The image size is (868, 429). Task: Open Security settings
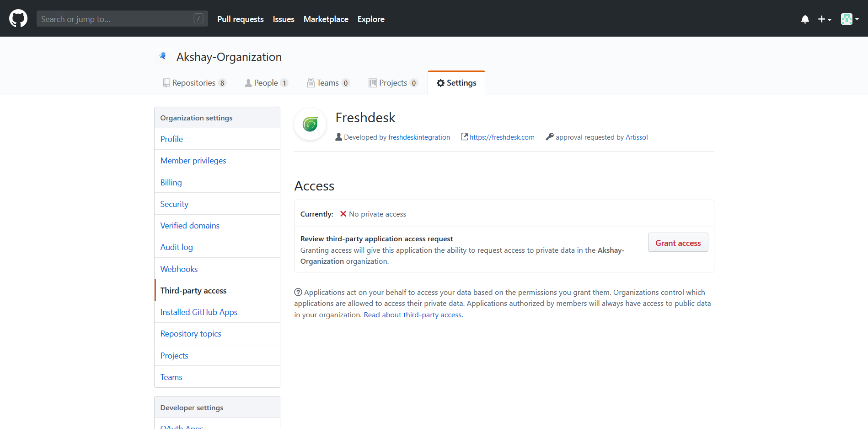[x=217, y=204]
